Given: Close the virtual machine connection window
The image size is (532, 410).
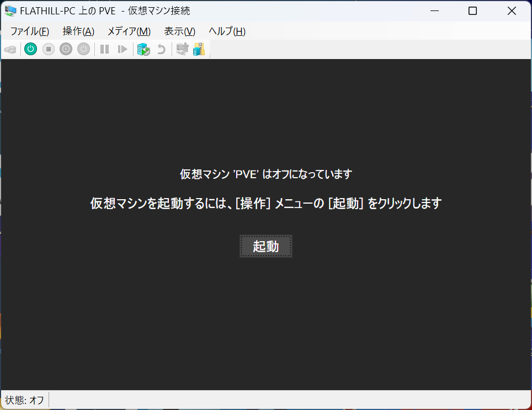Looking at the screenshot, I should [x=512, y=11].
